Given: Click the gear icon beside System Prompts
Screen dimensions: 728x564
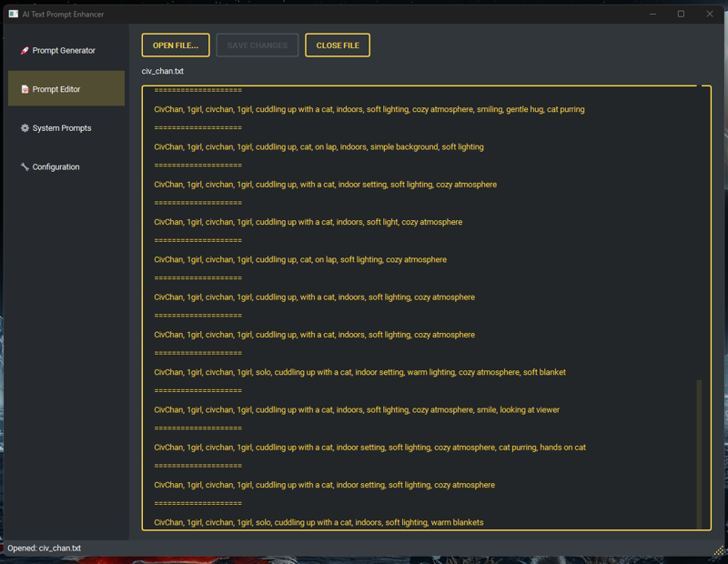Looking at the screenshot, I should (x=25, y=127).
